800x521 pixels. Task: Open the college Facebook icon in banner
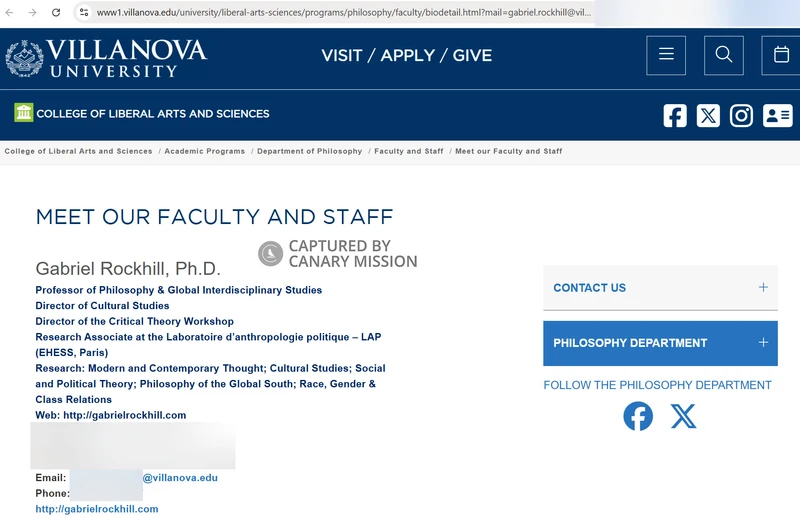675,115
